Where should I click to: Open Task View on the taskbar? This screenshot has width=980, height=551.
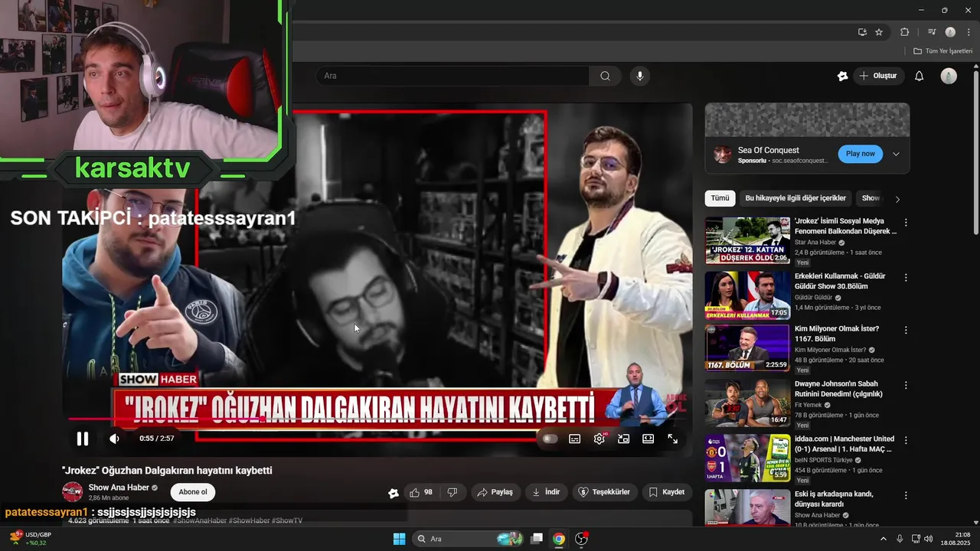[537, 539]
